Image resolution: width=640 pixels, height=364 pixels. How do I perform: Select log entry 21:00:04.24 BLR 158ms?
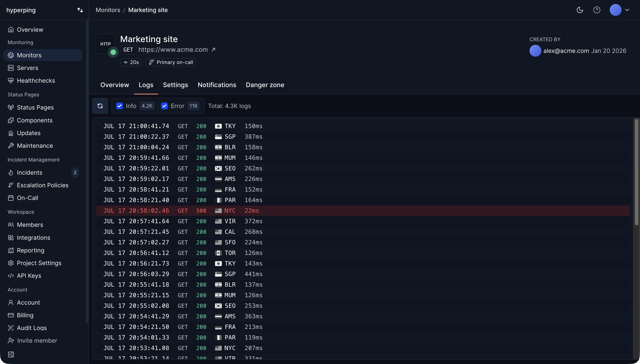363,147
